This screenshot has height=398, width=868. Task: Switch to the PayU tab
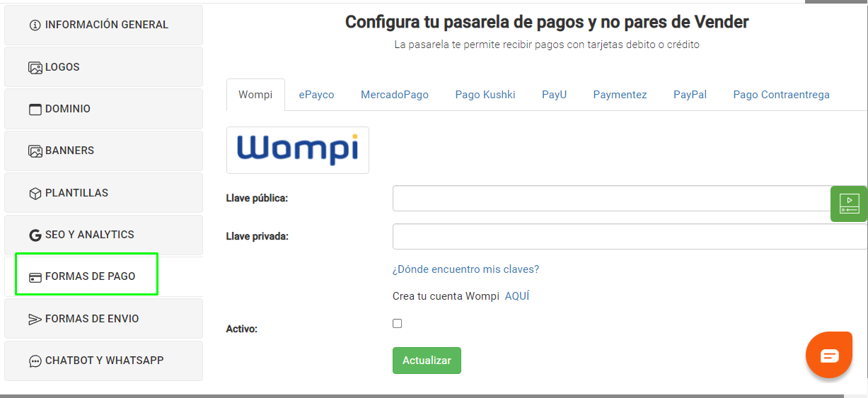click(555, 95)
